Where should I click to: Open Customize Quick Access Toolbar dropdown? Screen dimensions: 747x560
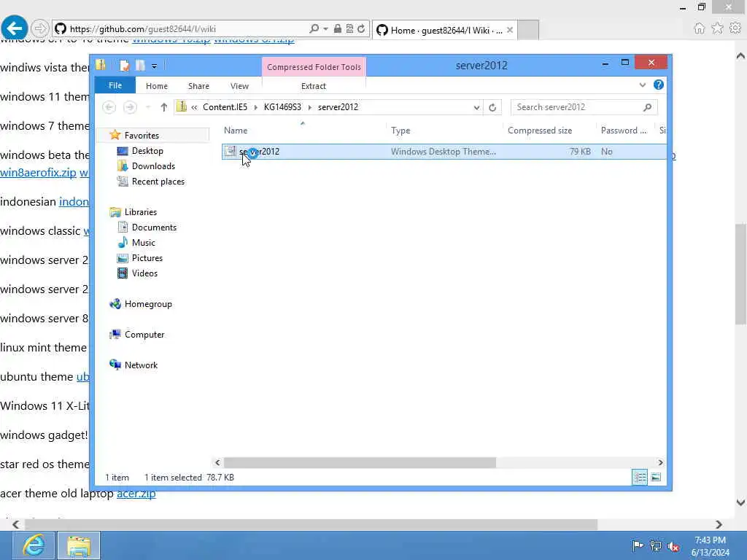coord(155,66)
